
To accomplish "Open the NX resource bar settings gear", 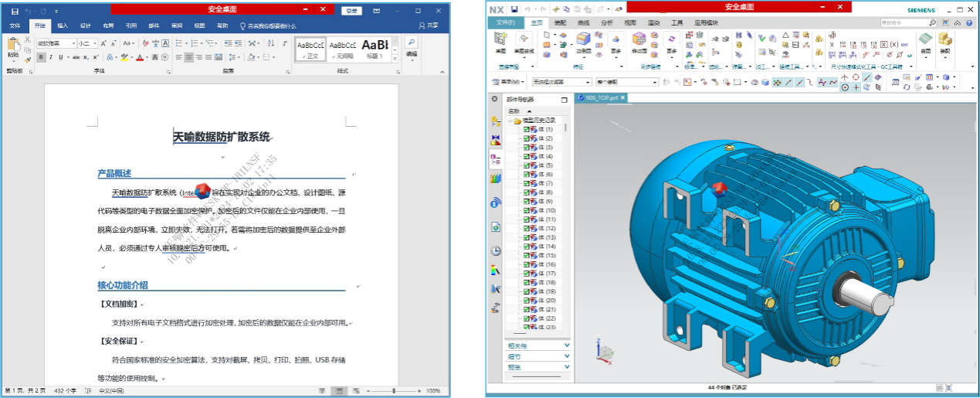I will coord(495,100).
